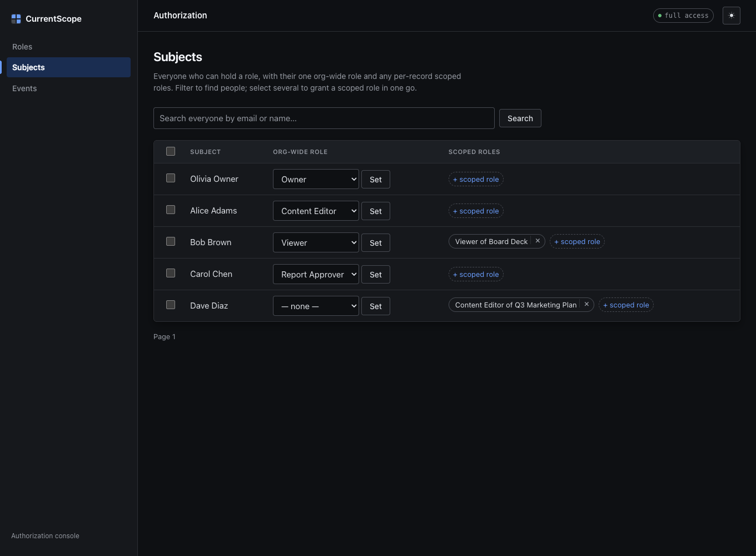Click the Dave Diaz name
Image resolution: width=756 pixels, height=556 pixels.
click(209, 306)
